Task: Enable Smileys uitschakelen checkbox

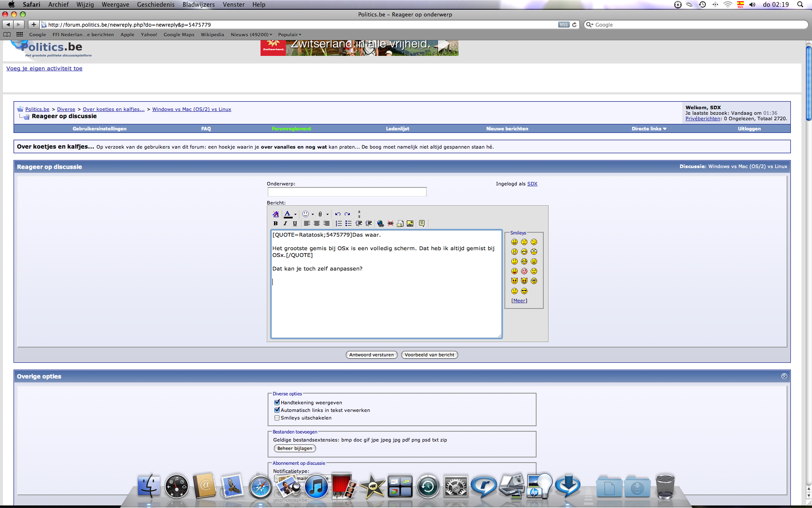Action: click(x=277, y=418)
